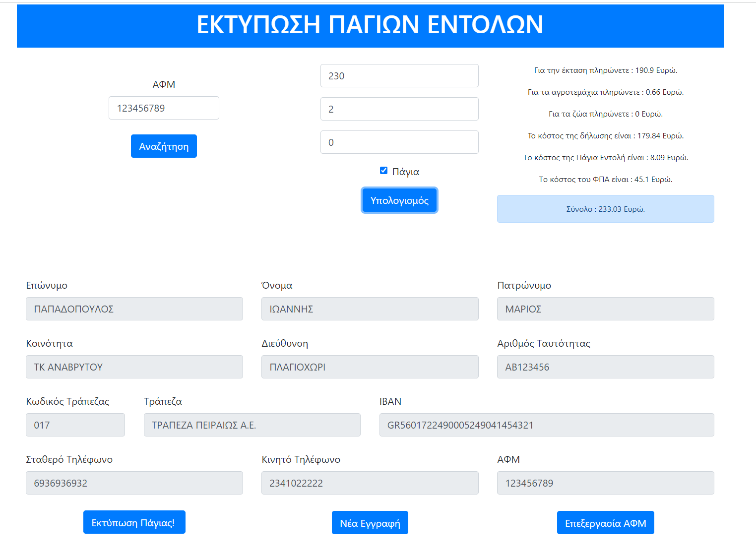Toggle the Πάγια checkbox
Image resolution: width=756 pixels, height=560 pixels.
point(383,171)
